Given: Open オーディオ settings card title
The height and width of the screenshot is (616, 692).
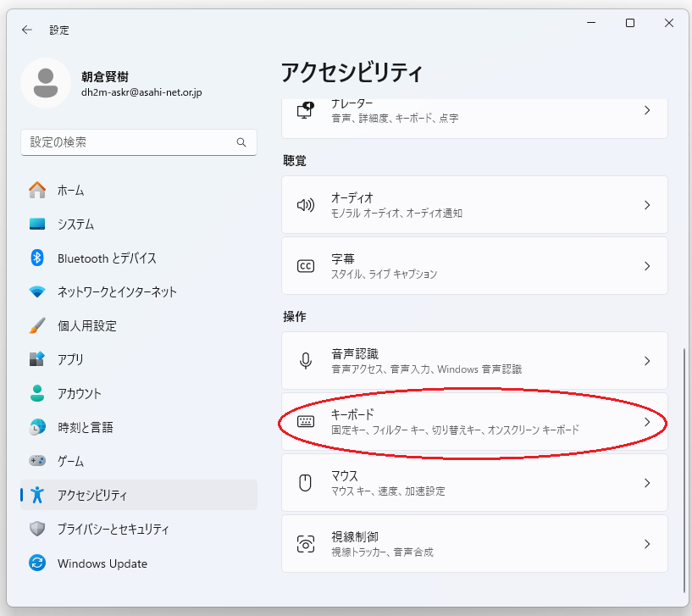Looking at the screenshot, I should point(352,197).
